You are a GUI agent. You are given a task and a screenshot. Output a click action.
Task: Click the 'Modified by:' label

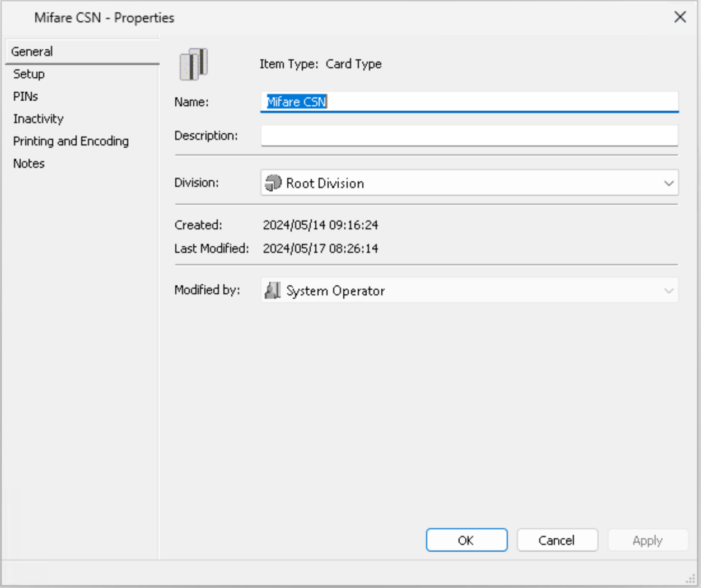(x=207, y=290)
